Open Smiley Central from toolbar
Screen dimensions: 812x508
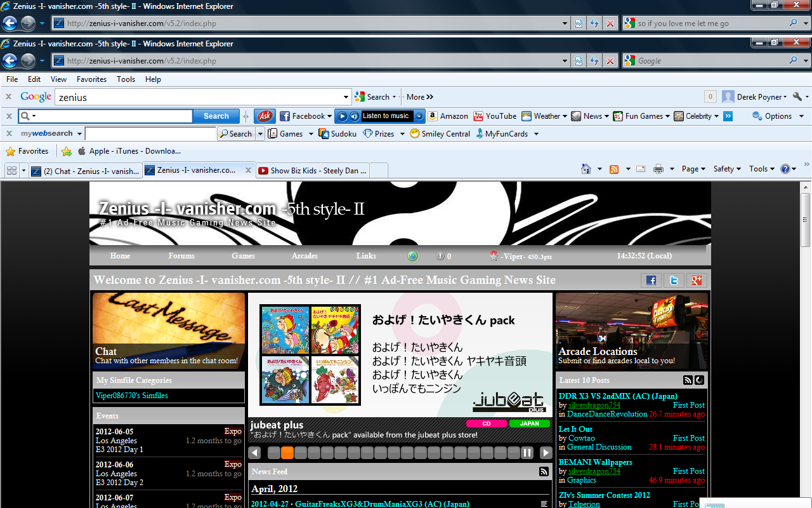[440, 134]
